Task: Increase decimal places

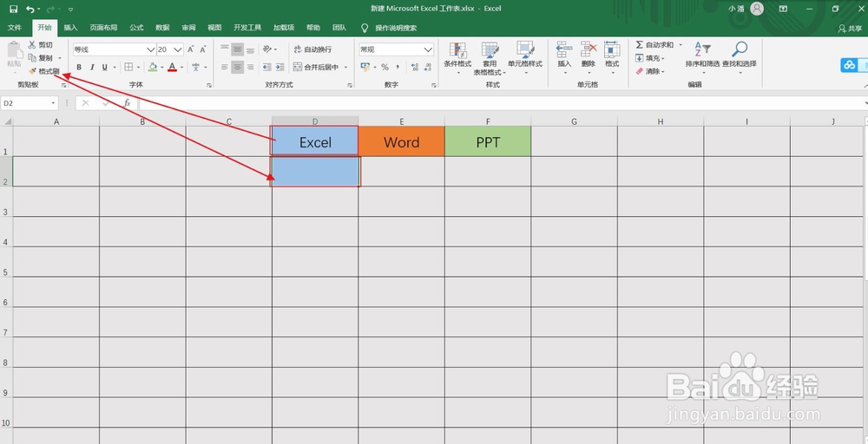Action: [x=415, y=67]
